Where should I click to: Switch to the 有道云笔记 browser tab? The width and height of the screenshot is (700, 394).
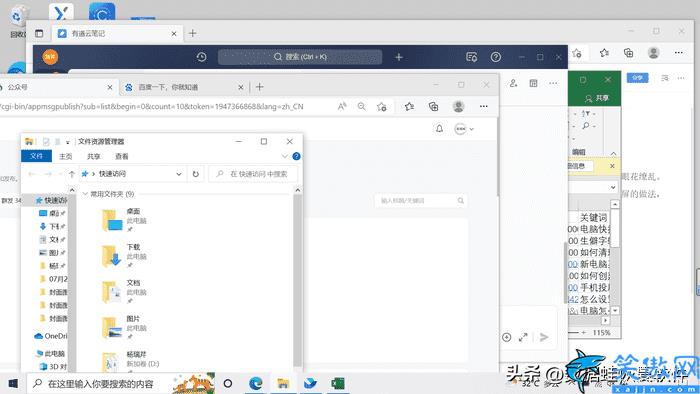(116, 33)
